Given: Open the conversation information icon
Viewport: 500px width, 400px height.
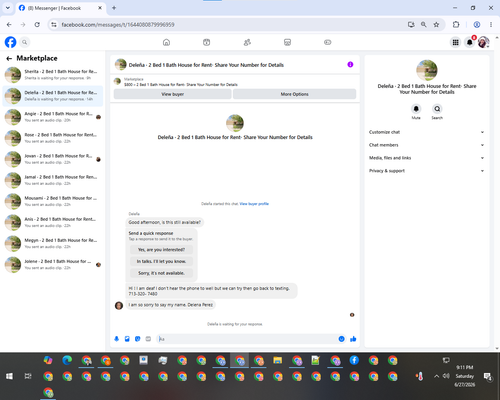Looking at the screenshot, I should (350, 64).
